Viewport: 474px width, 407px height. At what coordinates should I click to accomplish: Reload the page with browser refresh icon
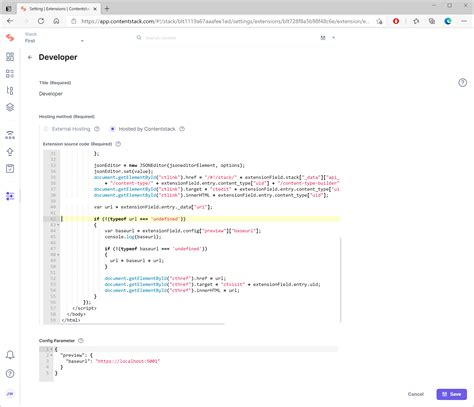[x=41, y=21]
